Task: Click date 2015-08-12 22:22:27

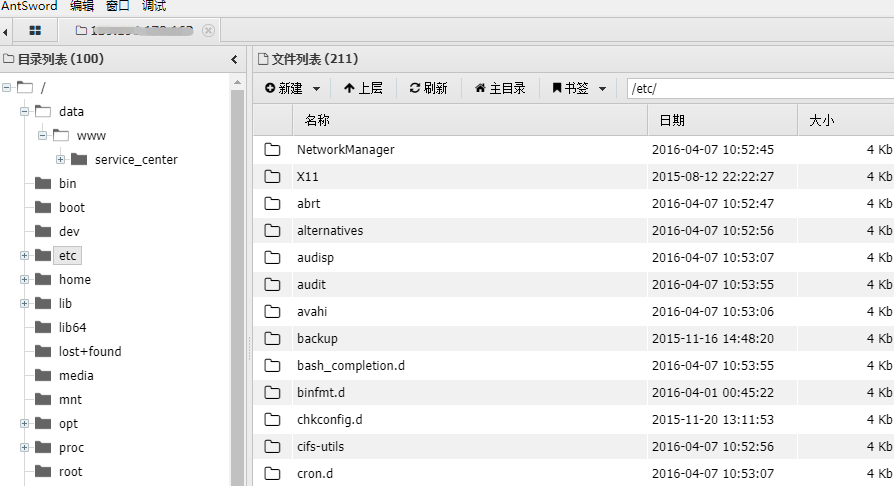Action: 713,176
